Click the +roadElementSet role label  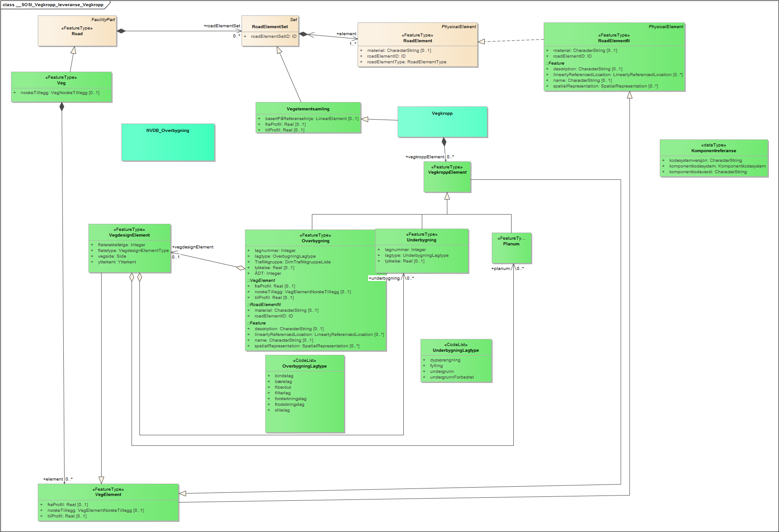[x=222, y=26]
